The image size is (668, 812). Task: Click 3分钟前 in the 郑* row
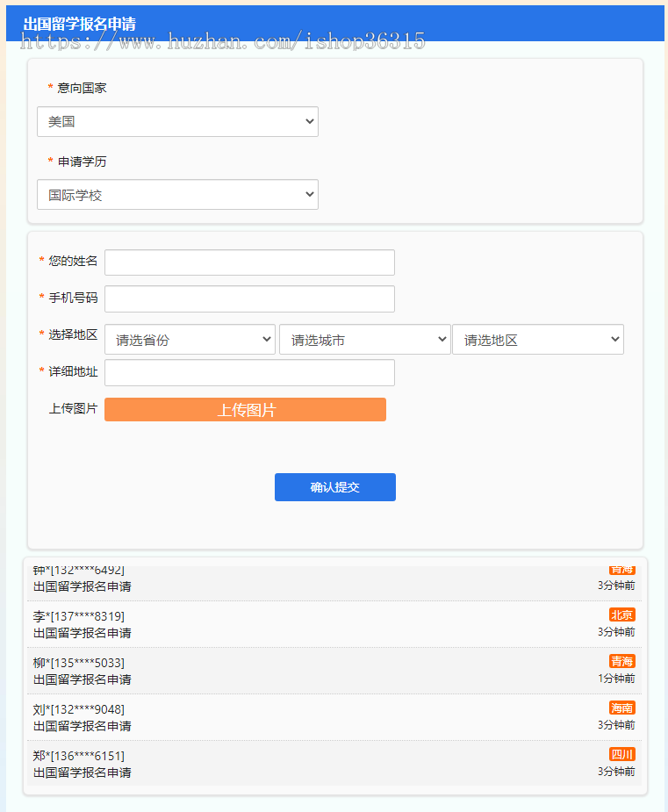coord(616,772)
